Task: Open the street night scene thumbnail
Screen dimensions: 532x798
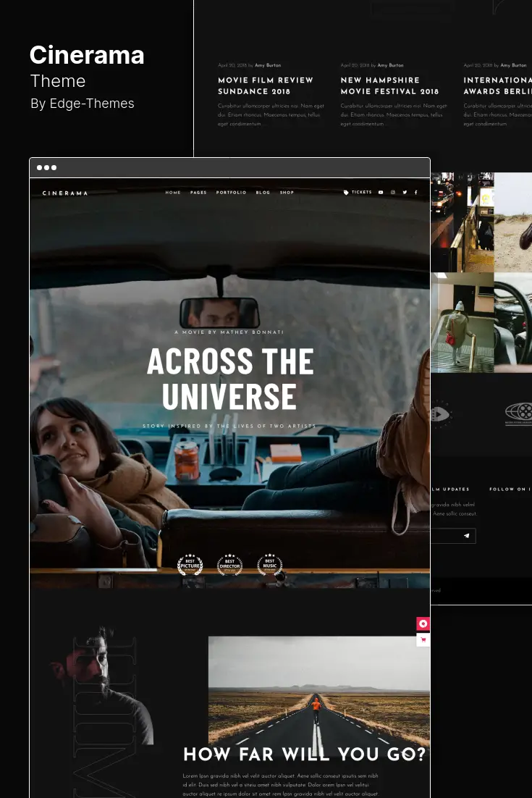Action: pos(463,222)
